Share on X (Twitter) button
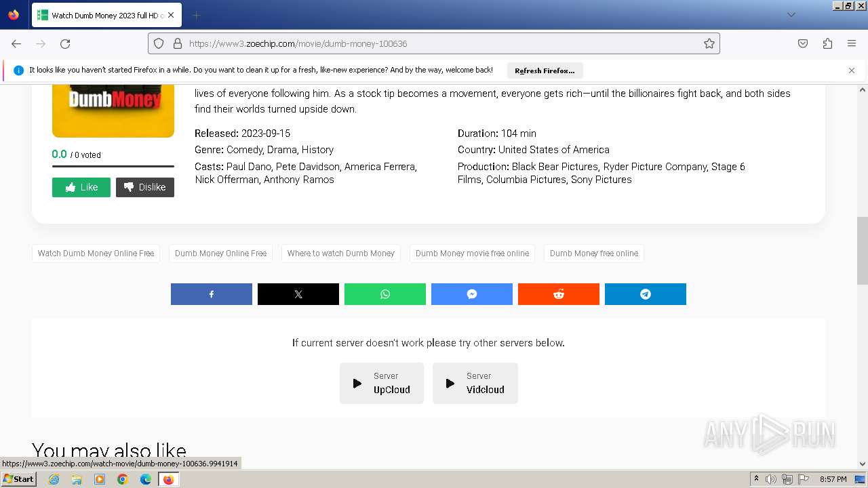 298,294
